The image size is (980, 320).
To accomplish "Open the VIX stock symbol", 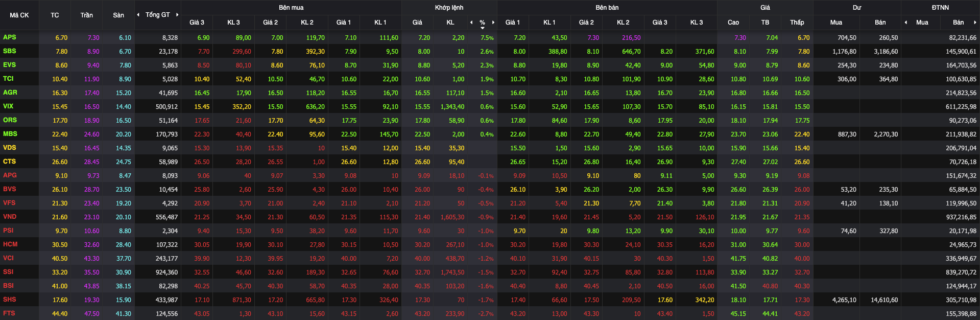I will (8, 106).
